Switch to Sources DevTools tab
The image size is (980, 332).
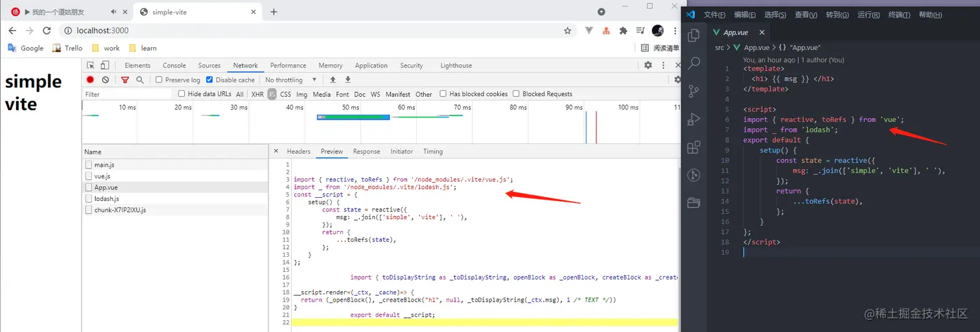[209, 65]
